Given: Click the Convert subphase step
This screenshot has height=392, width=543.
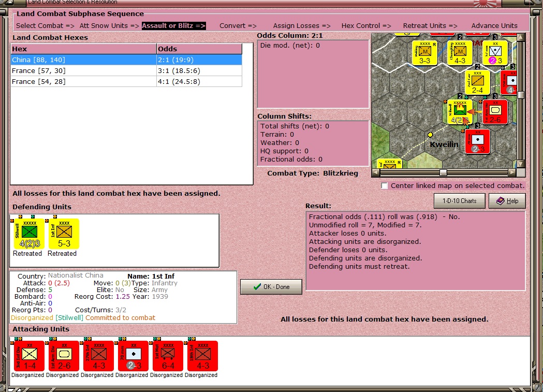Looking at the screenshot, I should [238, 25].
